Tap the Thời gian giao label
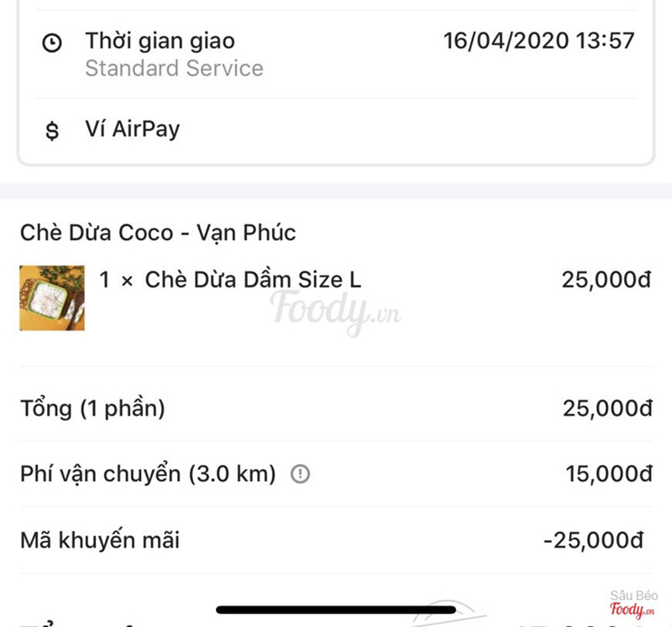This screenshot has width=672, height=627. [160, 40]
